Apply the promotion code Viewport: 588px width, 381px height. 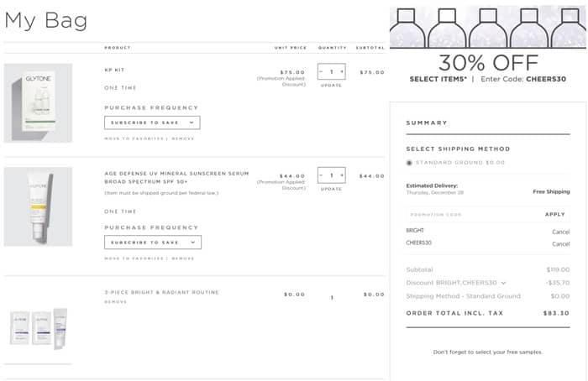[555, 214]
